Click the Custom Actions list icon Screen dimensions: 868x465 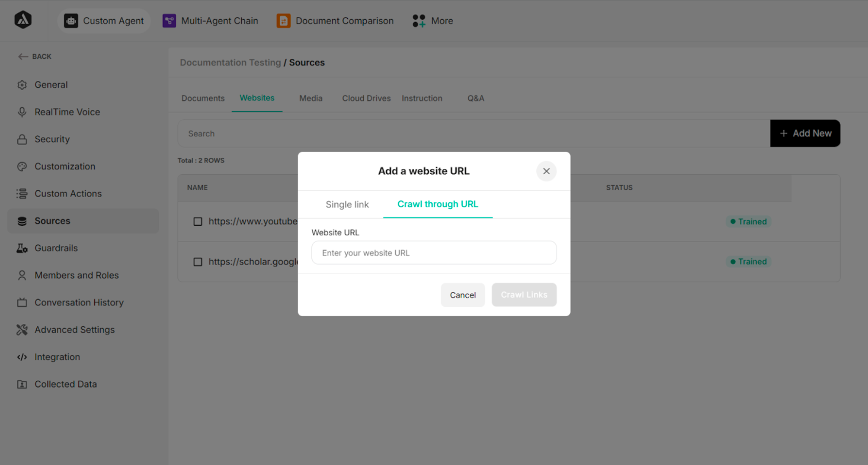point(22,194)
